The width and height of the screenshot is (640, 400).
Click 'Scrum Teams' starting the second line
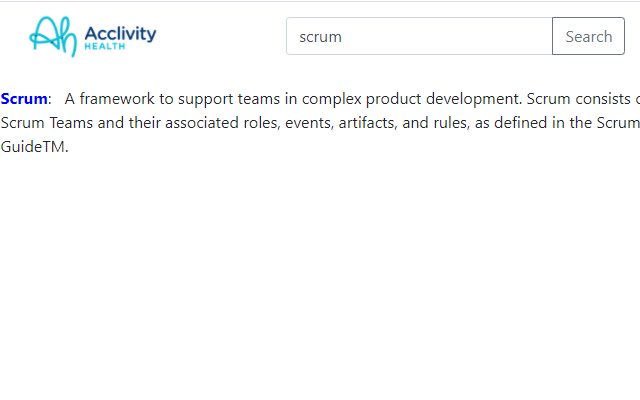(47, 122)
